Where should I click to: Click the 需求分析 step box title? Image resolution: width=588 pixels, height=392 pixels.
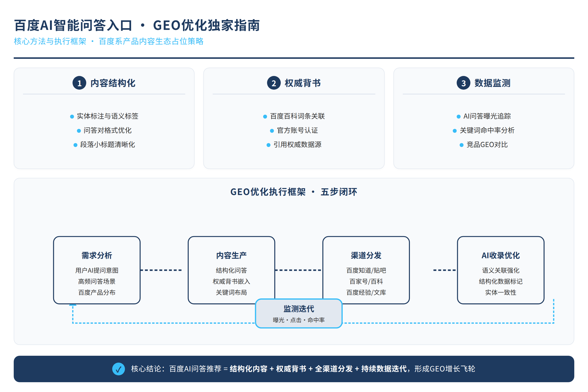[x=97, y=255]
